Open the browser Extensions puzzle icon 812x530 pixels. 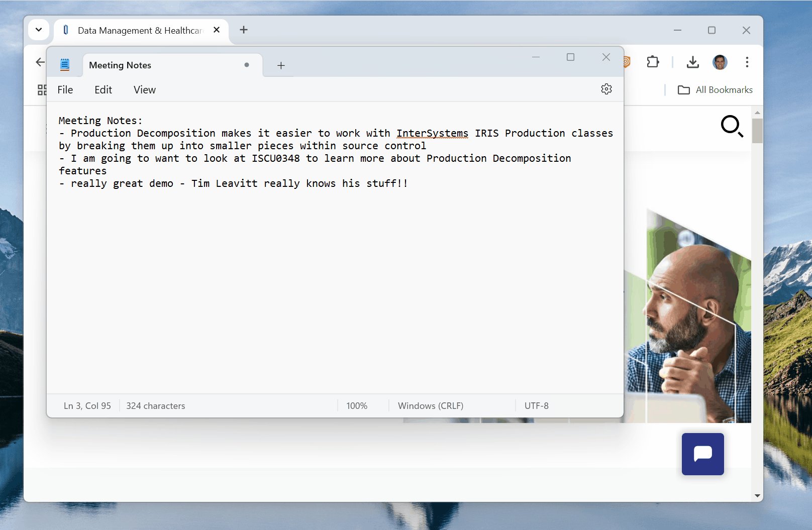pos(653,62)
